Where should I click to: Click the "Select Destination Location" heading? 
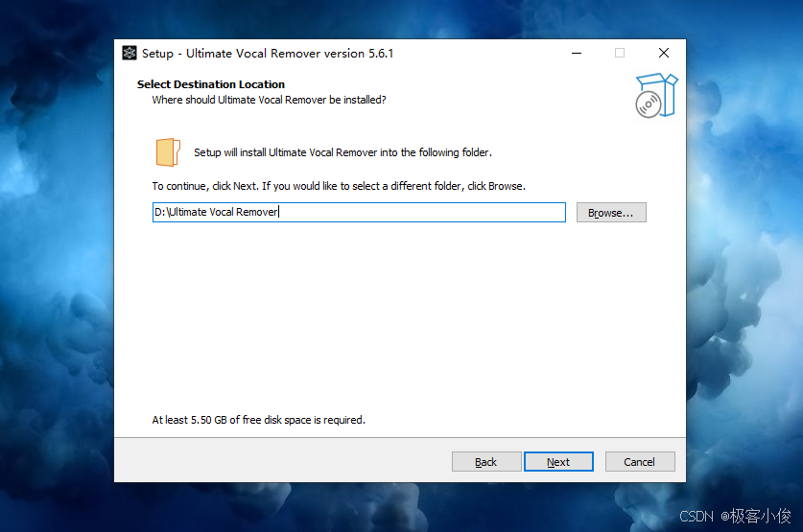[210, 84]
